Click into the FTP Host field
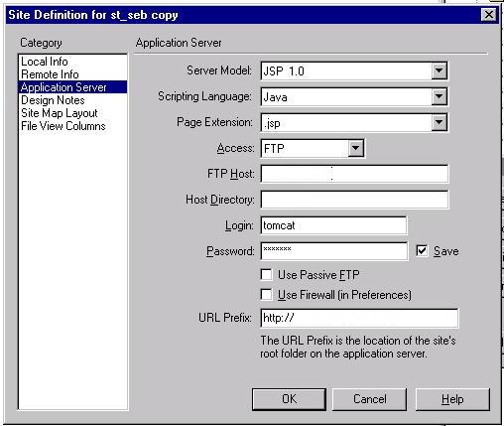 (354, 174)
